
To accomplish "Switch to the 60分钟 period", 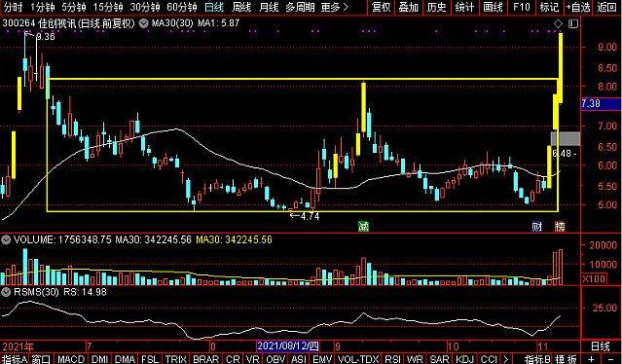I will coord(182,7).
